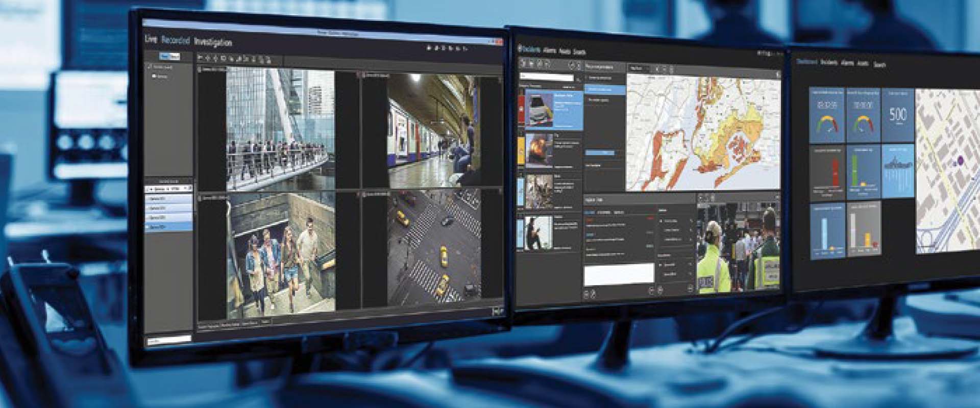
Task: Select the highlighted camera in the list
Action: click(168, 225)
